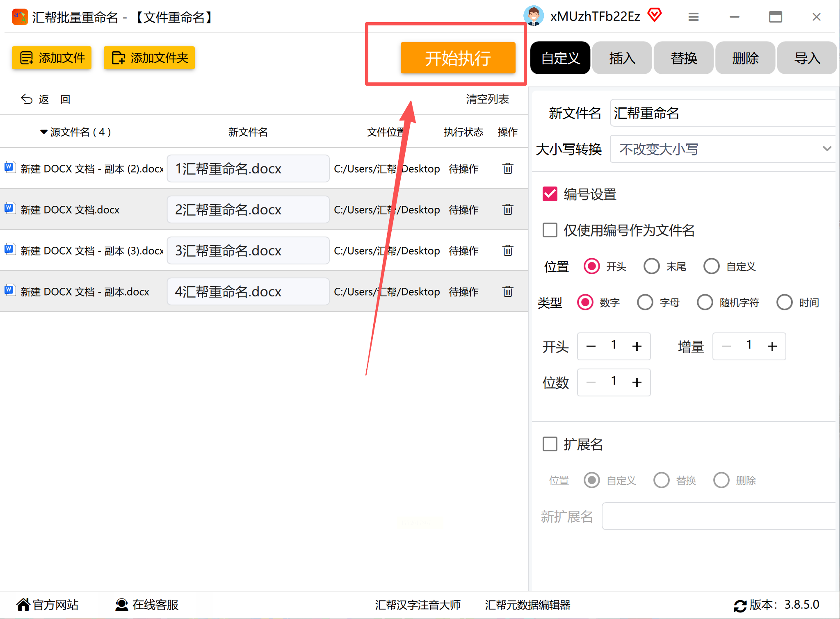Open the 大小写转换 dropdown

click(x=722, y=149)
